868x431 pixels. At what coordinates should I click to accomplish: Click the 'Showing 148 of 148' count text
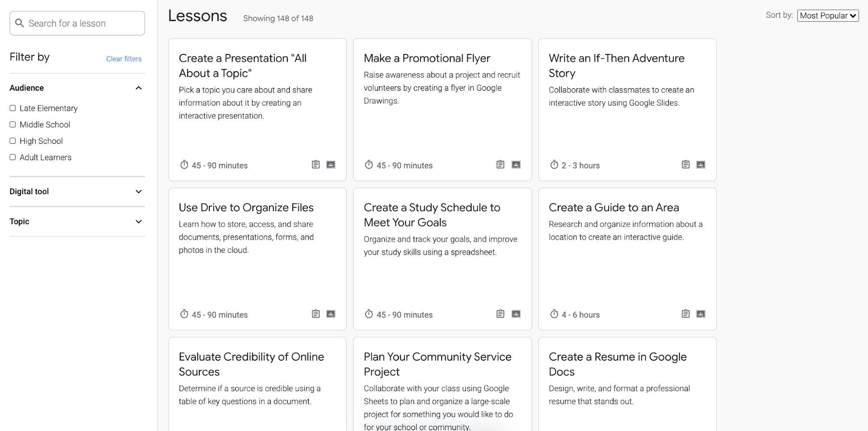click(x=278, y=18)
